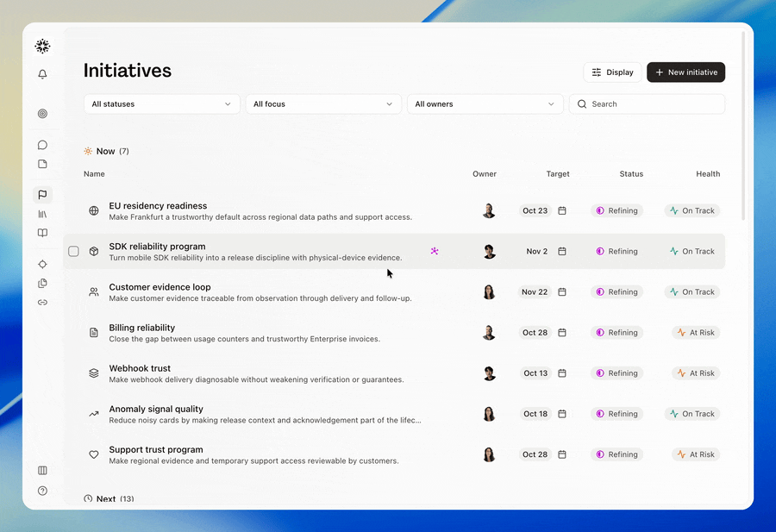Click the Refining status for Webhook trust
776x532 pixels.
point(617,373)
